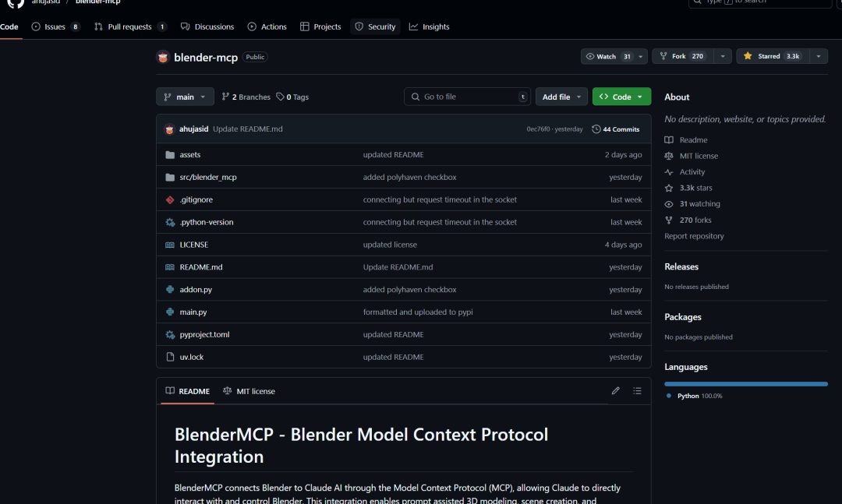Image resolution: width=842 pixels, height=504 pixels.
Task: Click the commit history clock icon
Action: click(x=596, y=129)
